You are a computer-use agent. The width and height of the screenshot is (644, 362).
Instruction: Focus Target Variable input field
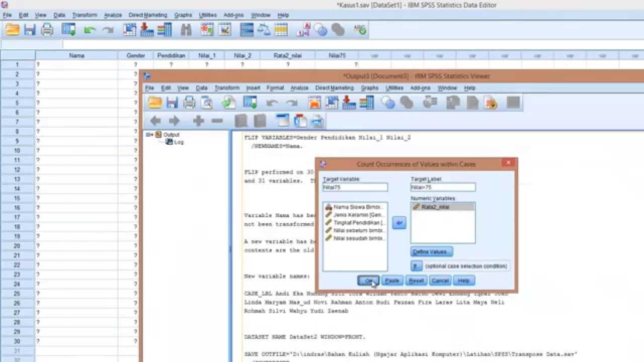click(355, 188)
